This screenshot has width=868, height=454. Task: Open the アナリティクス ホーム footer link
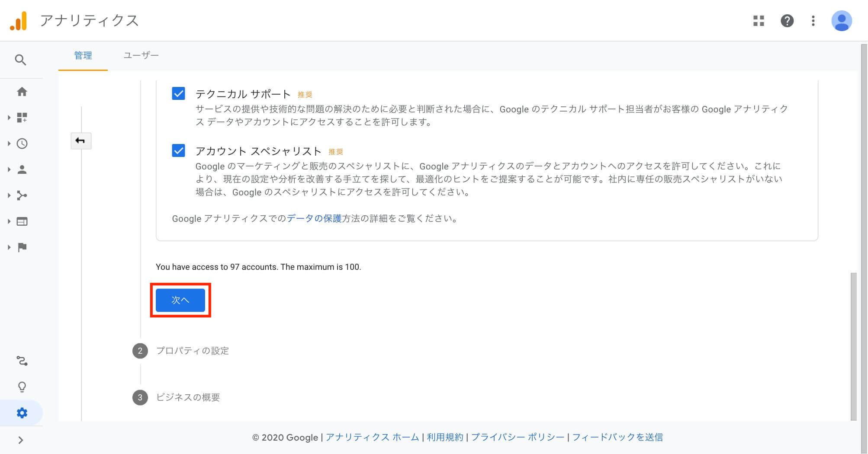(373, 437)
